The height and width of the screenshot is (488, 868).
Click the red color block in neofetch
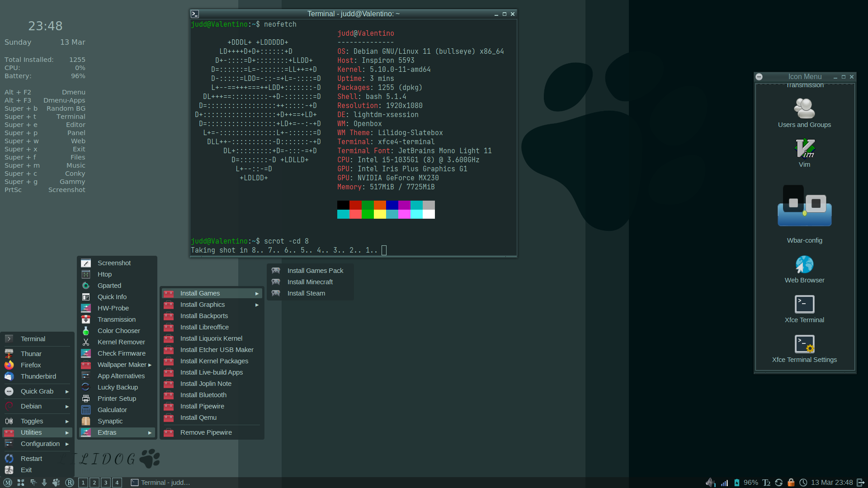coord(355,205)
